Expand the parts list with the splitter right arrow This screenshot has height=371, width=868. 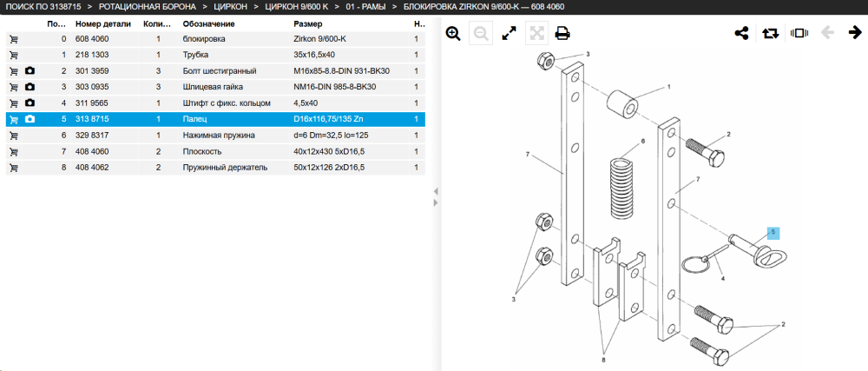coord(436,203)
